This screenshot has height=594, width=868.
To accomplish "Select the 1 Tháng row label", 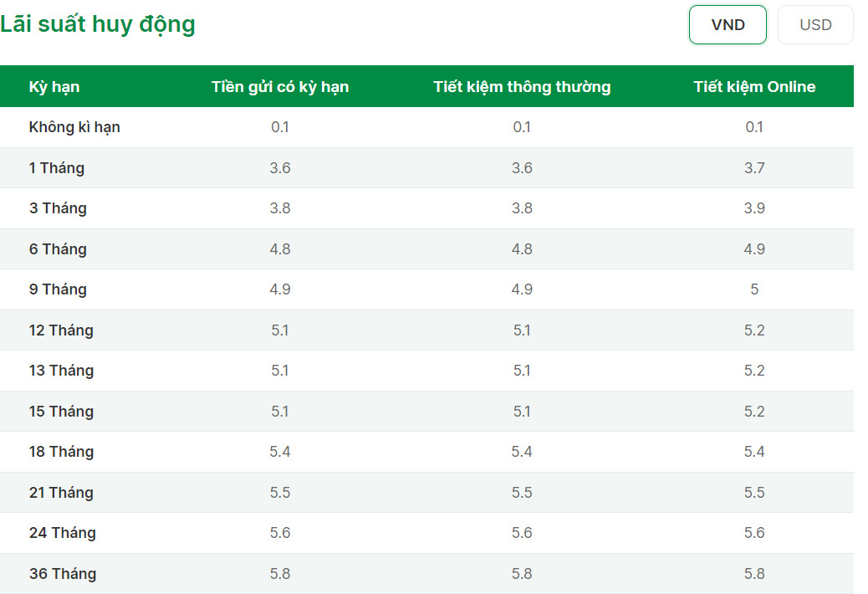I will tap(57, 167).
